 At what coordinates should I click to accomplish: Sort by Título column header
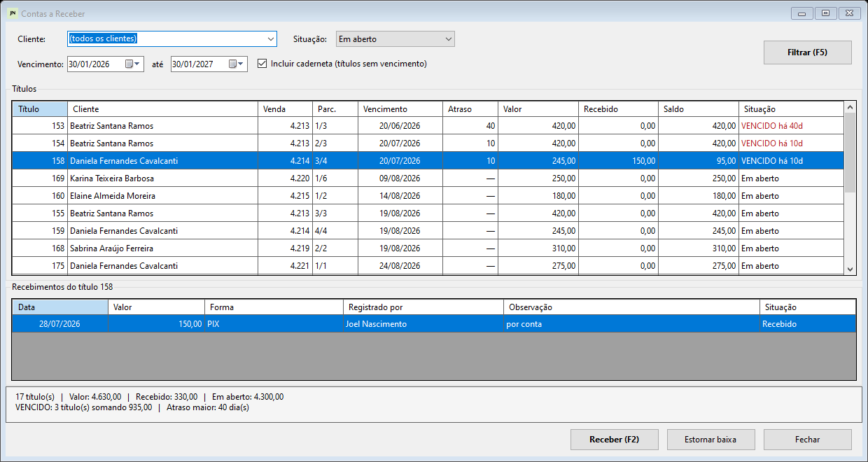pyautogui.click(x=40, y=109)
